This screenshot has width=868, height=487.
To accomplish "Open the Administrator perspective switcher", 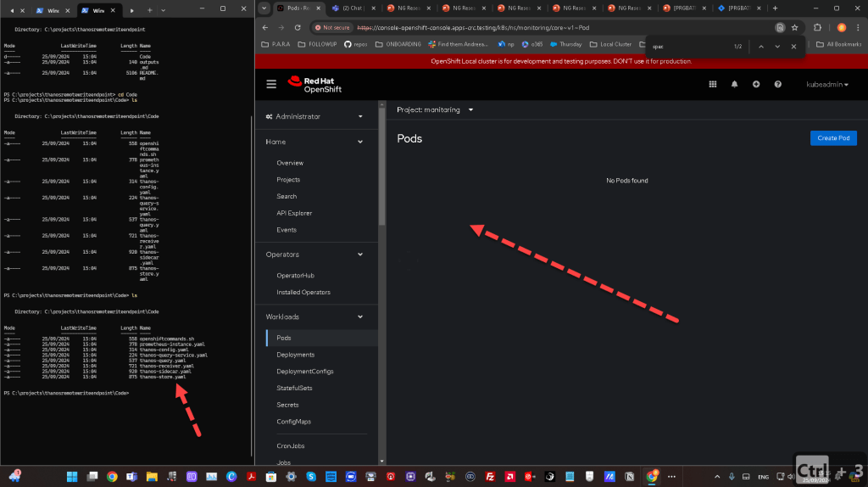I will click(x=314, y=116).
